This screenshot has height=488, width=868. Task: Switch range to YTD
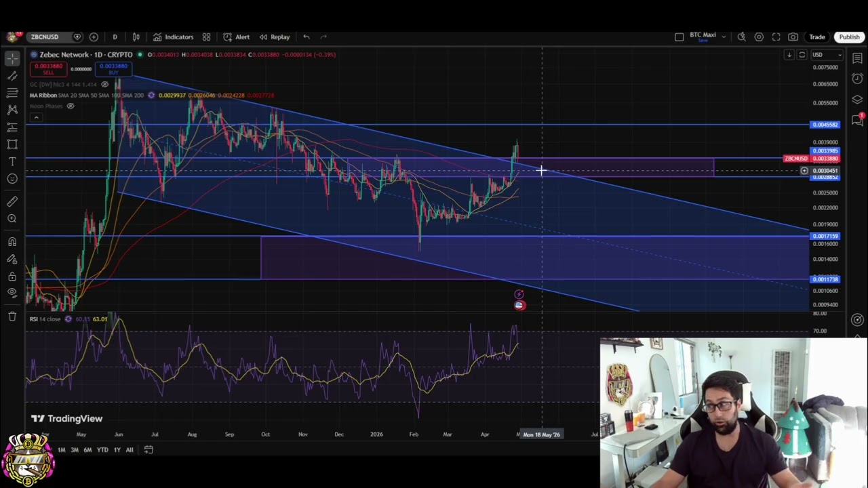102,449
